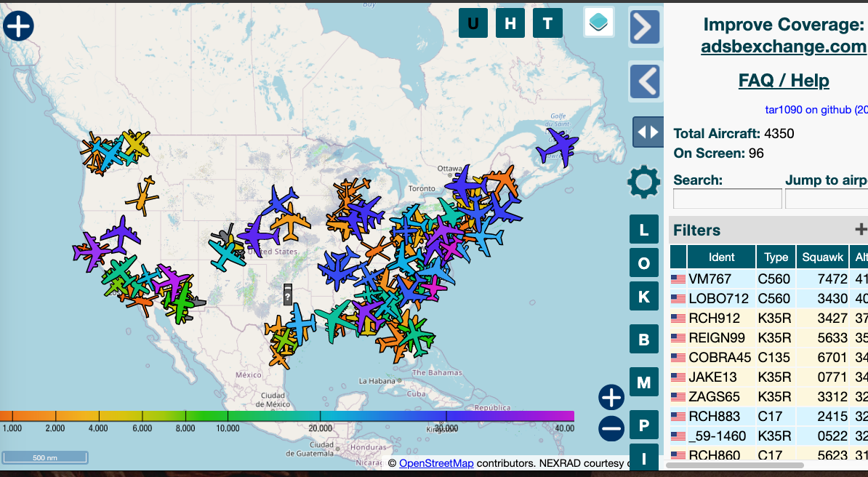Select the orange helicopter-like aircraft over Idaho
Image resolution: width=868 pixels, height=477 pixels.
[142, 196]
